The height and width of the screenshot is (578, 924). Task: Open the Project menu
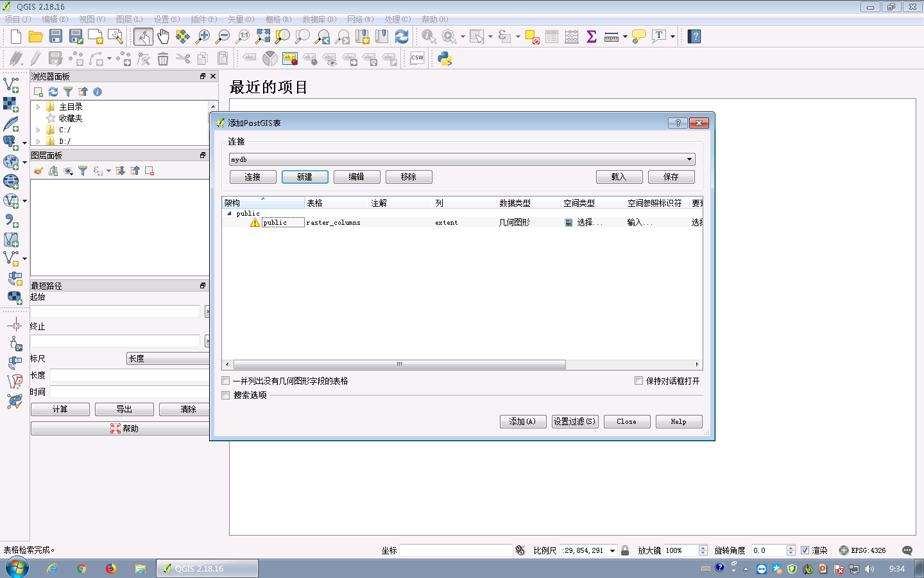(18, 19)
